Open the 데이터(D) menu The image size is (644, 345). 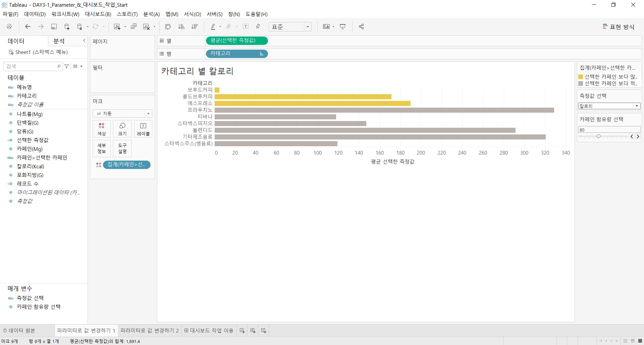tap(35, 14)
